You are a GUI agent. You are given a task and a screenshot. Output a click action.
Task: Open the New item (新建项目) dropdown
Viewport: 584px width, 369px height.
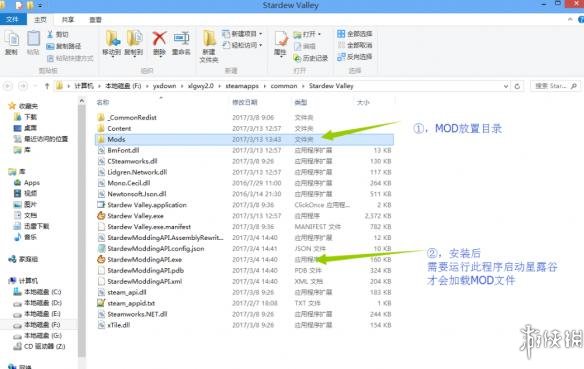click(x=242, y=34)
